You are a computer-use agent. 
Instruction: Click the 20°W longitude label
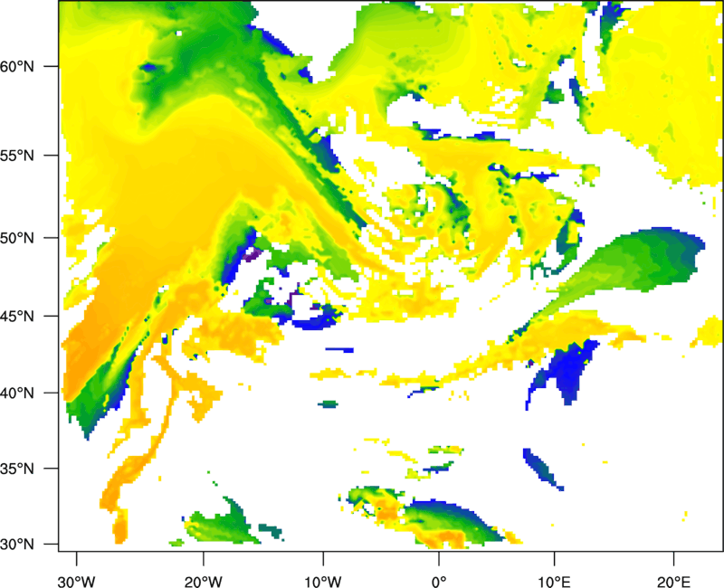pos(204,582)
